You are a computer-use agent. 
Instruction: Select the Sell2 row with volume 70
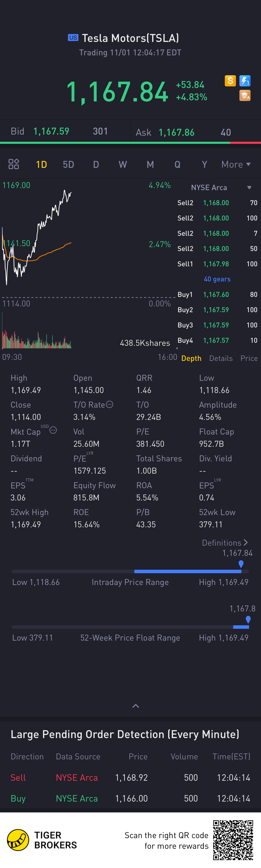point(217,203)
